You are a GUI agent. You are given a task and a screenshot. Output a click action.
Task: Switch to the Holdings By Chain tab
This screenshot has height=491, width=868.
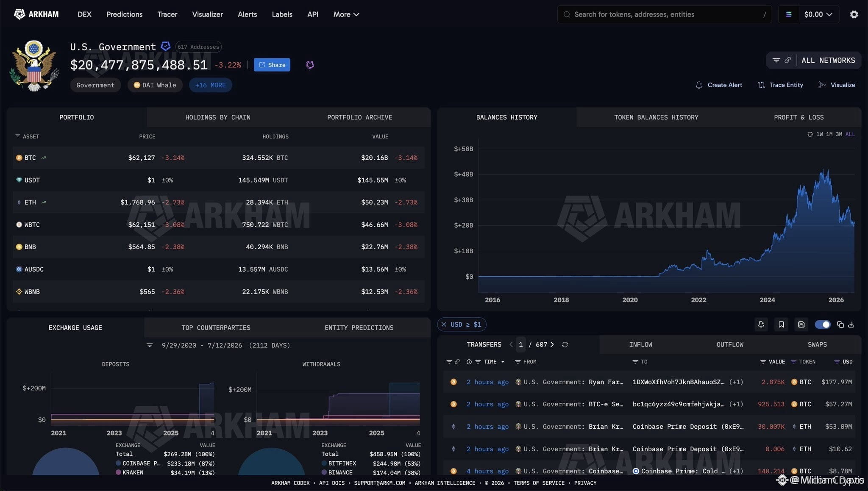click(218, 117)
